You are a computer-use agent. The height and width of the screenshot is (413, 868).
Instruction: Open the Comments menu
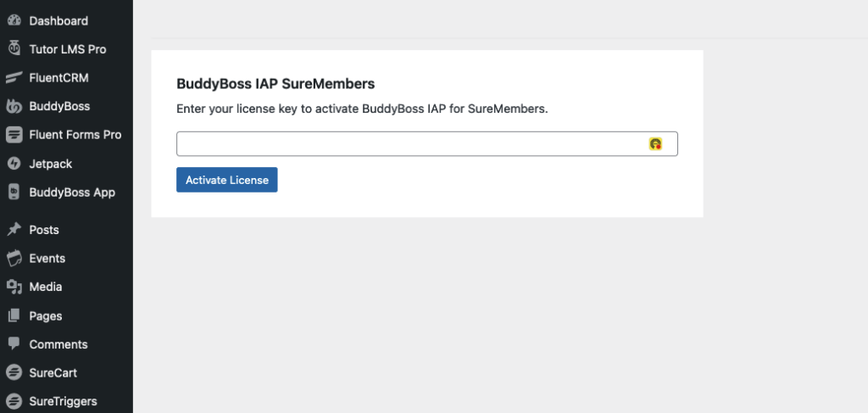point(58,344)
